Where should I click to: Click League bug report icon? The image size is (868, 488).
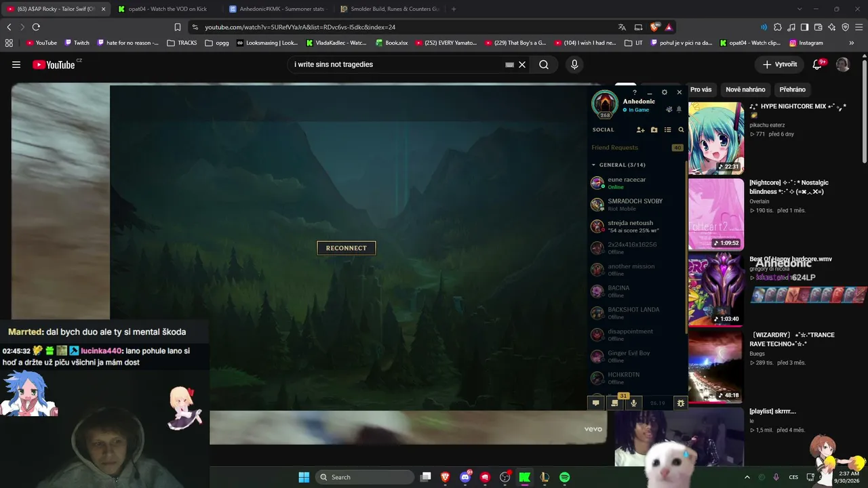pyautogui.click(x=680, y=403)
